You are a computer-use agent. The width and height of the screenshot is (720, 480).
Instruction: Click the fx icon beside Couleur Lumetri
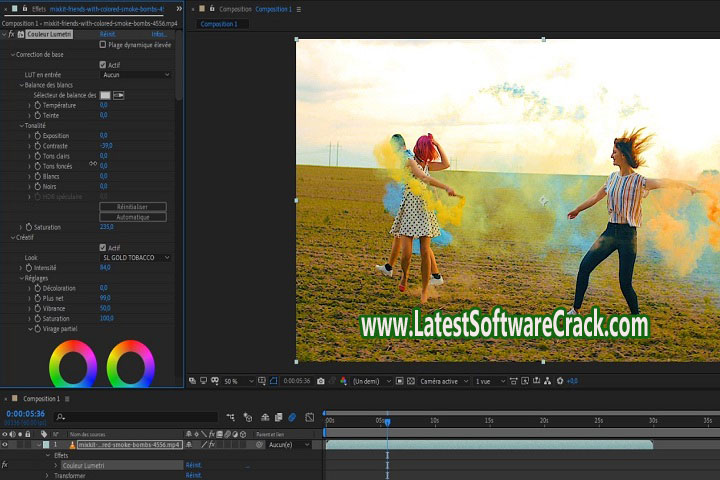pyautogui.click(x=11, y=34)
